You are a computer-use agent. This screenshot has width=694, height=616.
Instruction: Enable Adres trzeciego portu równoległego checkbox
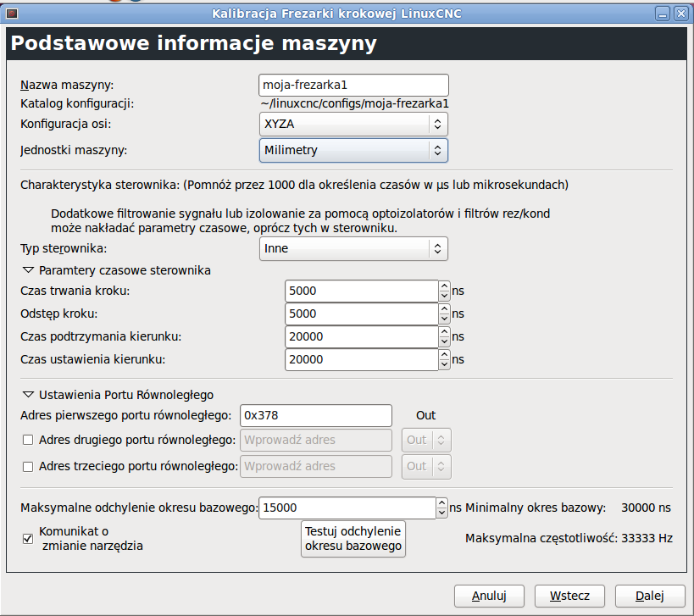[28, 466]
